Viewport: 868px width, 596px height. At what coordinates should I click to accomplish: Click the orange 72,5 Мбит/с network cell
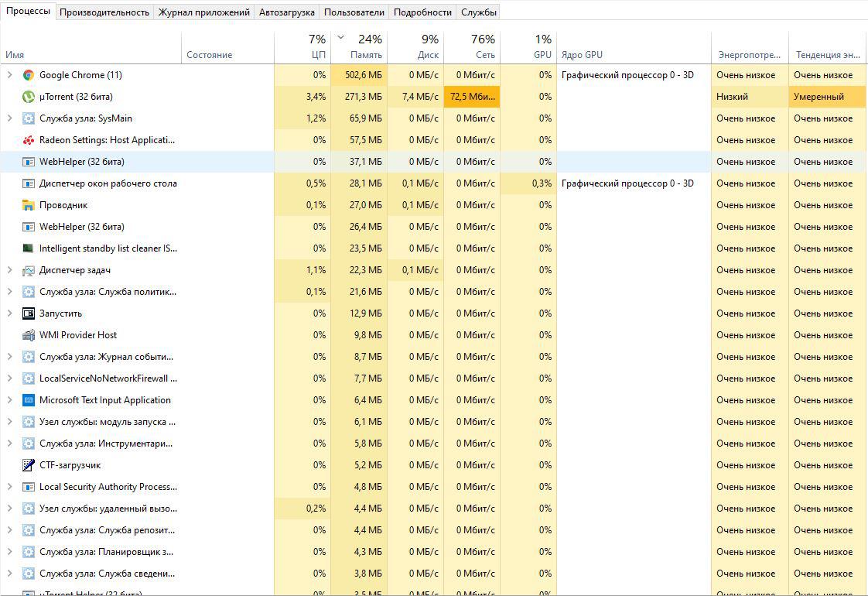click(472, 97)
